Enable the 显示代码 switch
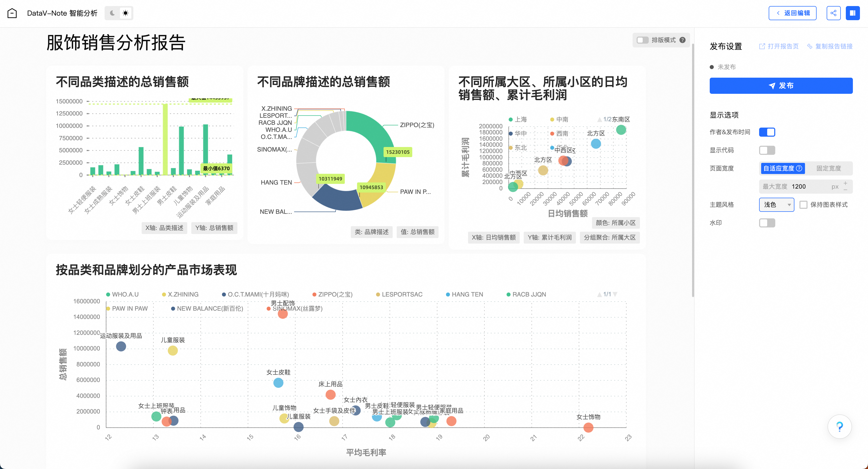The height and width of the screenshot is (469, 868). point(767,150)
